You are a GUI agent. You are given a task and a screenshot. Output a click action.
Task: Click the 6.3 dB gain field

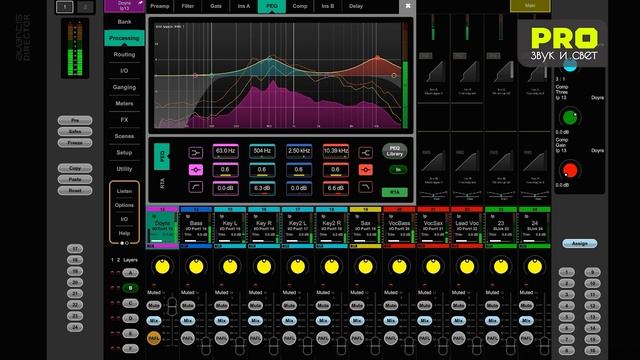(262, 188)
